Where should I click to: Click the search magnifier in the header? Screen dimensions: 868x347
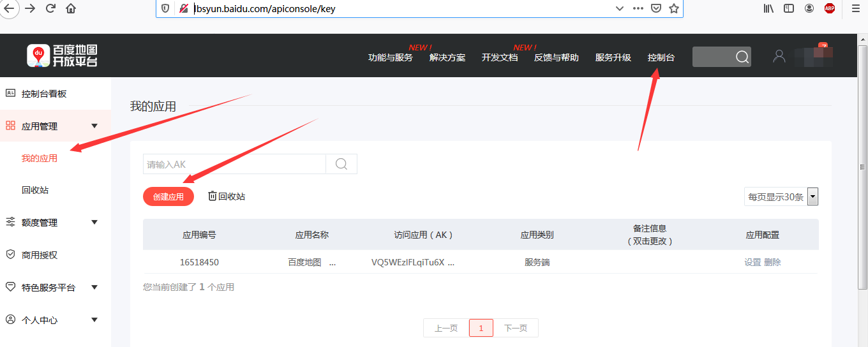click(742, 57)
